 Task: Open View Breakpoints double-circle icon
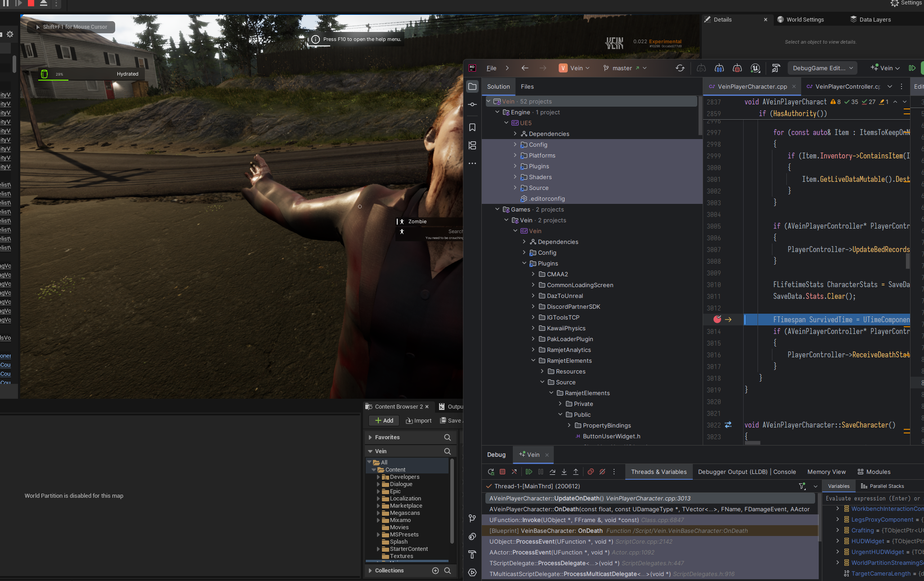(591, 472)
